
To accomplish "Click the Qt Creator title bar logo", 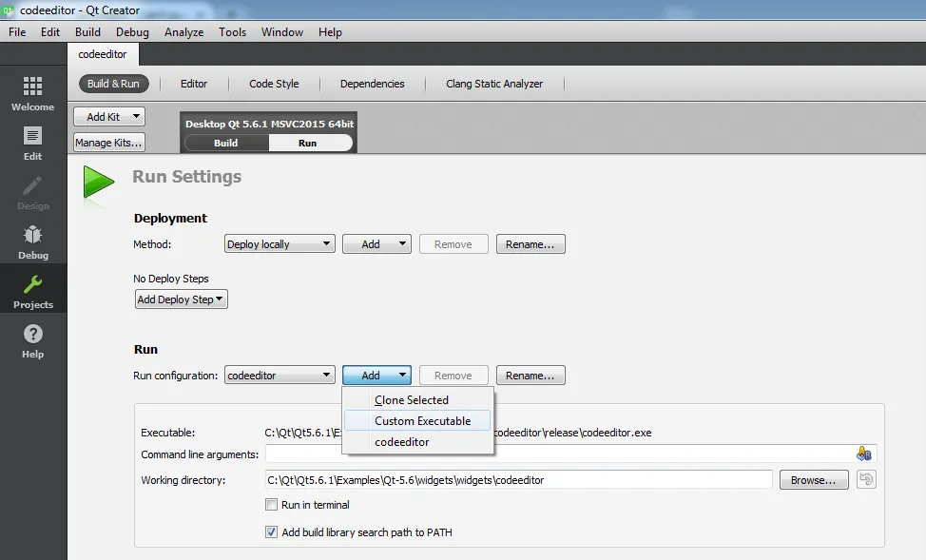I will click(8, 10).
